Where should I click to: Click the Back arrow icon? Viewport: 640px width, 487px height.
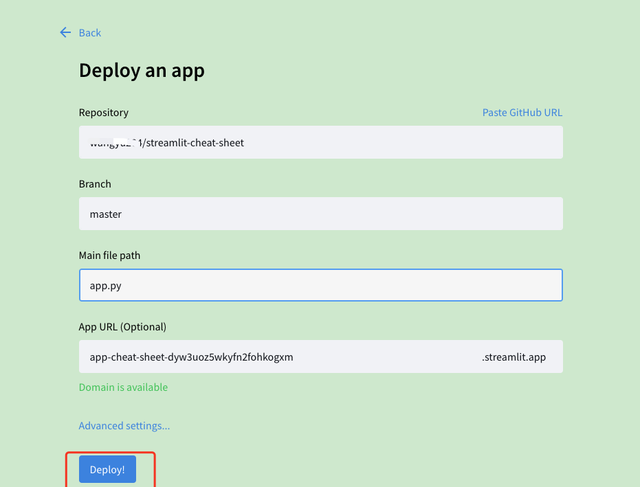pos(66,32)
